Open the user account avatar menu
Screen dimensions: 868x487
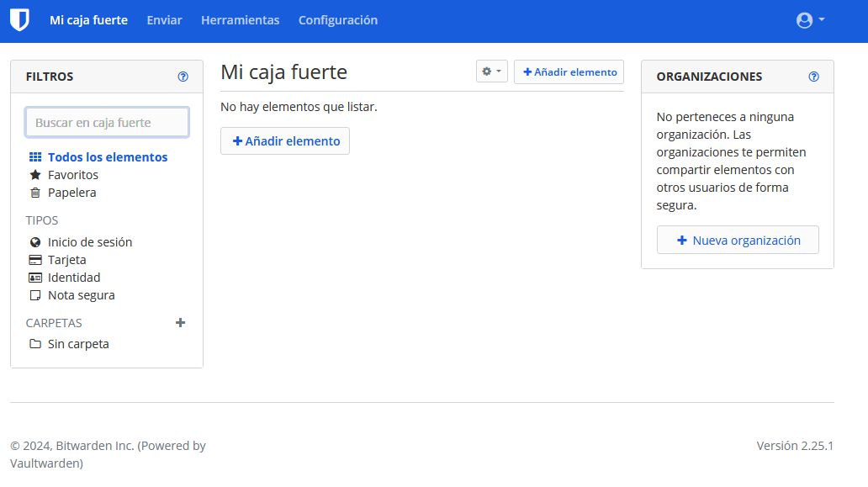pos(810,20)
